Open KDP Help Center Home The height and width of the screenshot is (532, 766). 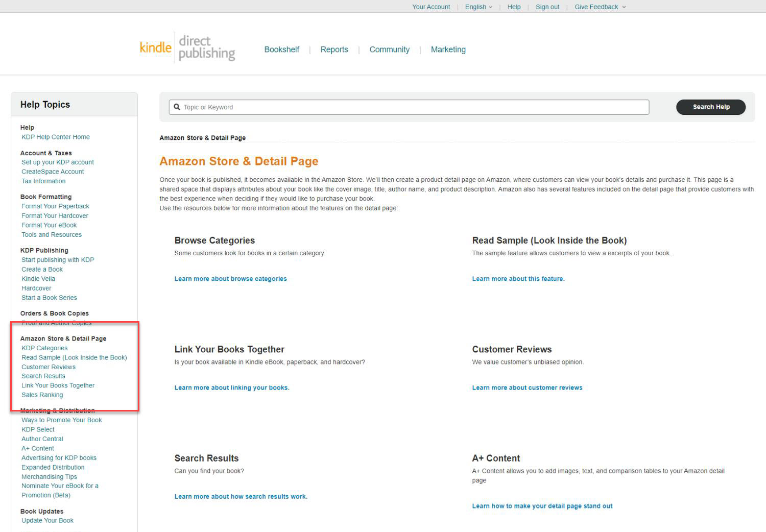click(x=56, y=137)
